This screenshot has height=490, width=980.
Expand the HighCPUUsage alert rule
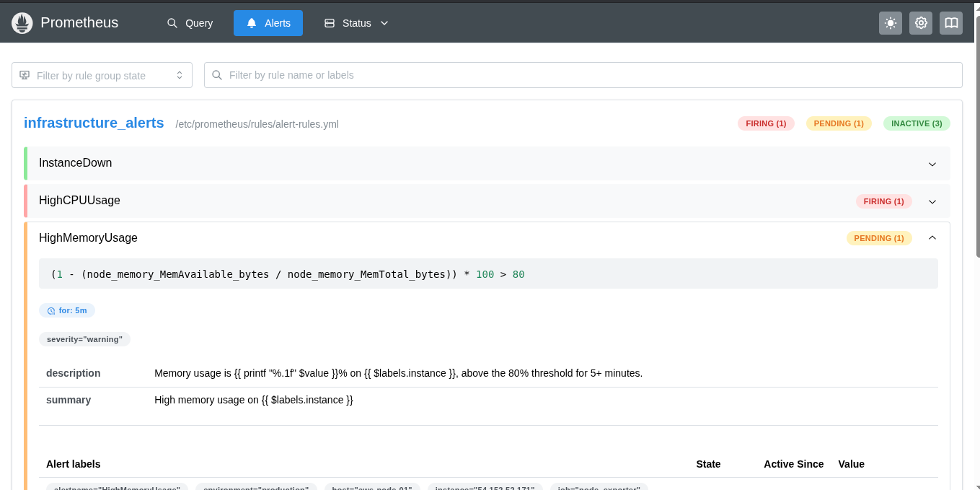tap(932, 201)
